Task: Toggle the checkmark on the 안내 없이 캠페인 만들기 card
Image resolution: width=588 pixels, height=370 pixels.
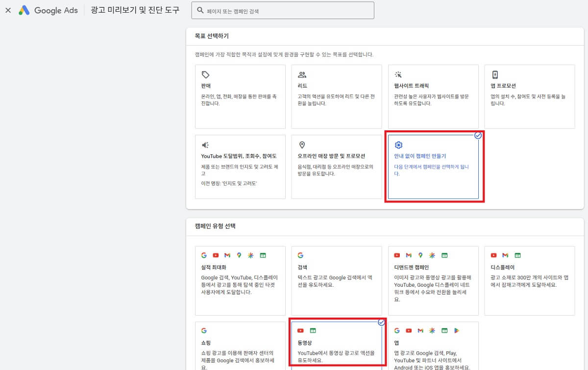Action: (478, 135)
